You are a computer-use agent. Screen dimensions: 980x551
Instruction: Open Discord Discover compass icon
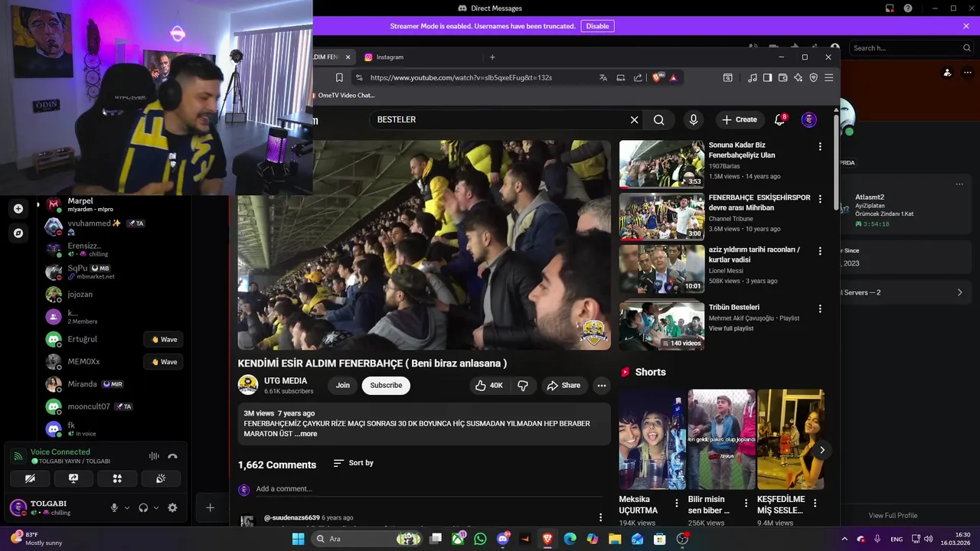pos(18,233)
